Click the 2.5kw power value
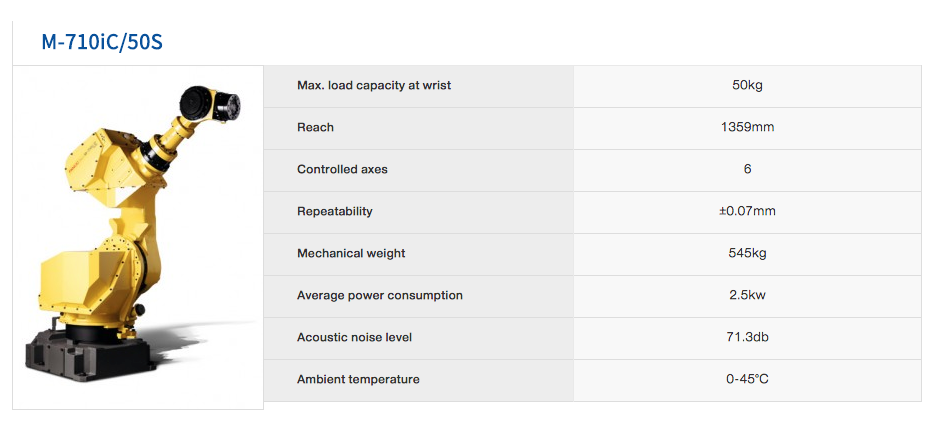This screenshot has height=421, width=937. [747, 295]
